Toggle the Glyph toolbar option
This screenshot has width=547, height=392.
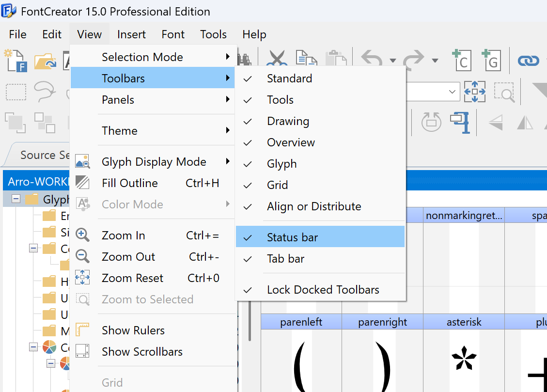point(320,164)
